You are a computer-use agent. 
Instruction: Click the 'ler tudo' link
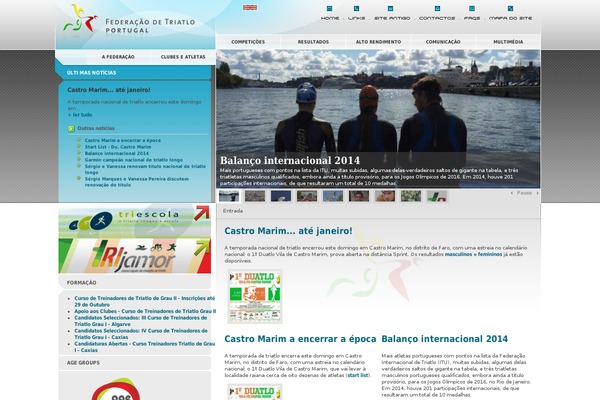coord(80,115)
